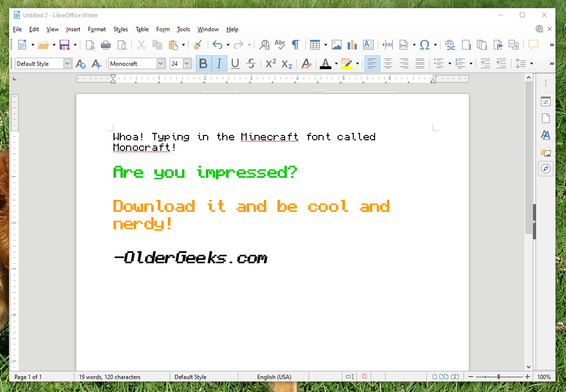Apply black font color swatch
The image size is (566, 392).
pyautogui.click(x=326, y=64)
